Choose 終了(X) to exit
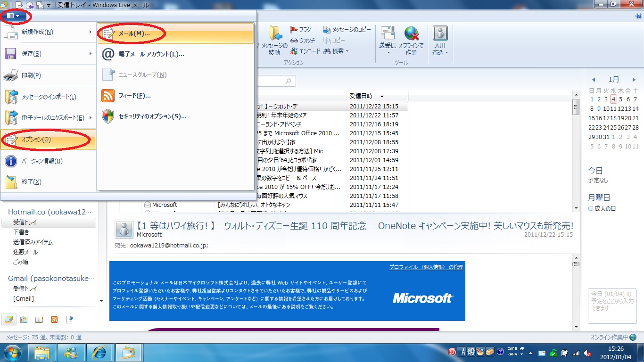 click(48, 182)
